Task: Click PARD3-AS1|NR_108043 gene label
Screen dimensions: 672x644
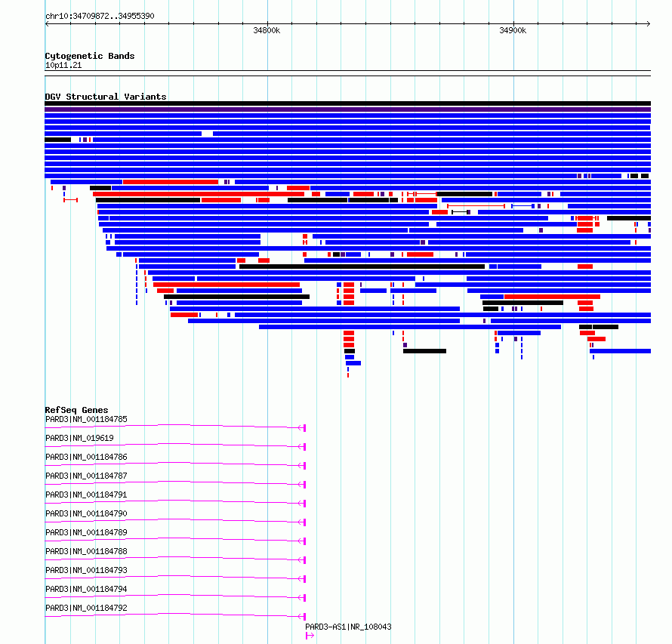Action: click(x=348, y=627)
